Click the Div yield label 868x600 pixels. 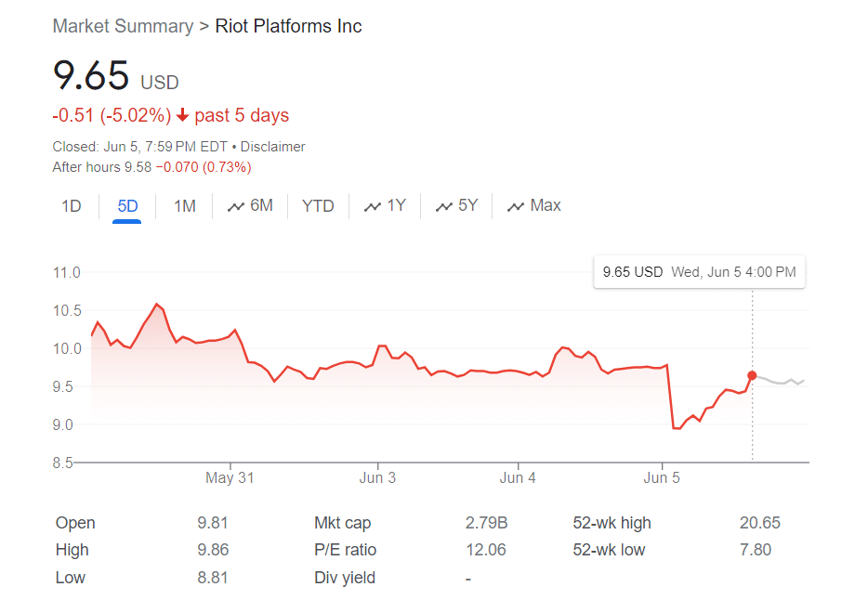click(345, 578)
